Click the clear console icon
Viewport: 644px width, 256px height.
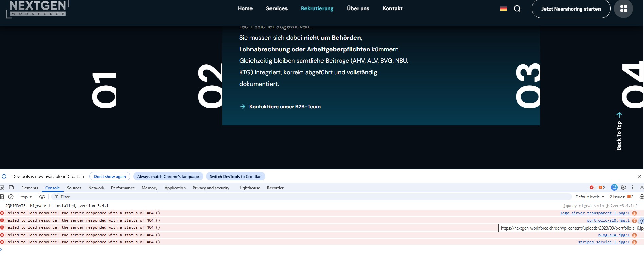click(11, 197)
